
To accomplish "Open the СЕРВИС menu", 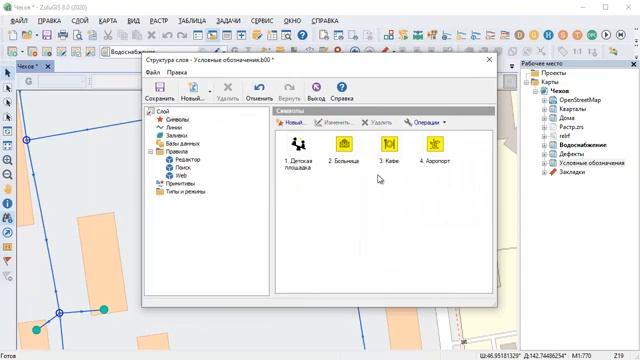I will pyautogui.click(x=262, y=21).
